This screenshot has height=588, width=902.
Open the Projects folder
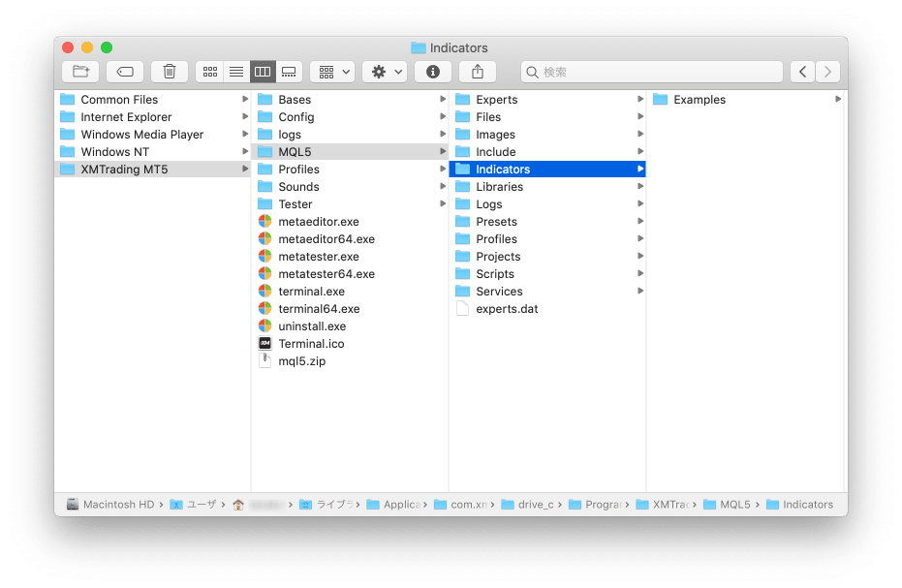pyautogui.click(x=547, y=256)
